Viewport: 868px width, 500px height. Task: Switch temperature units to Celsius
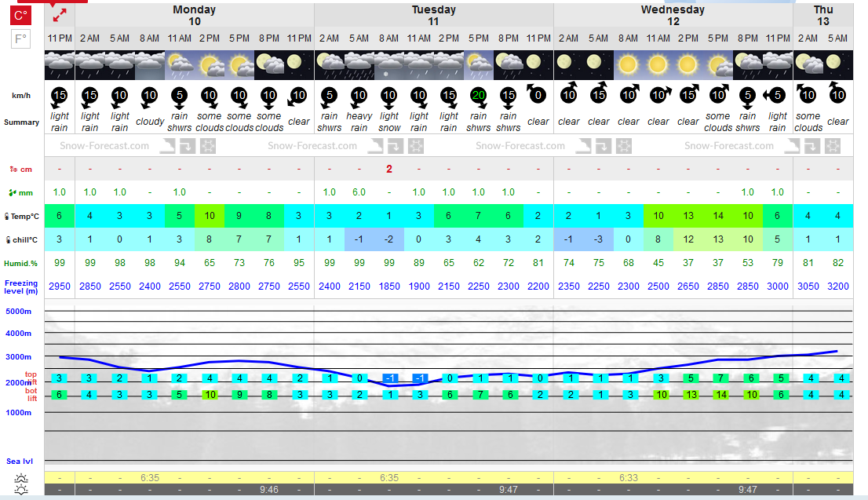pyautogui.click(x=20, y=16)
